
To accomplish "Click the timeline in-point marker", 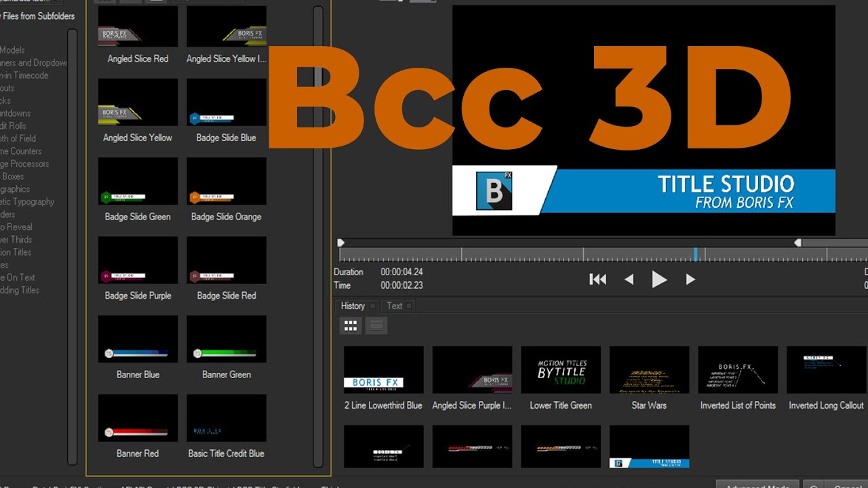I will 341,242.
